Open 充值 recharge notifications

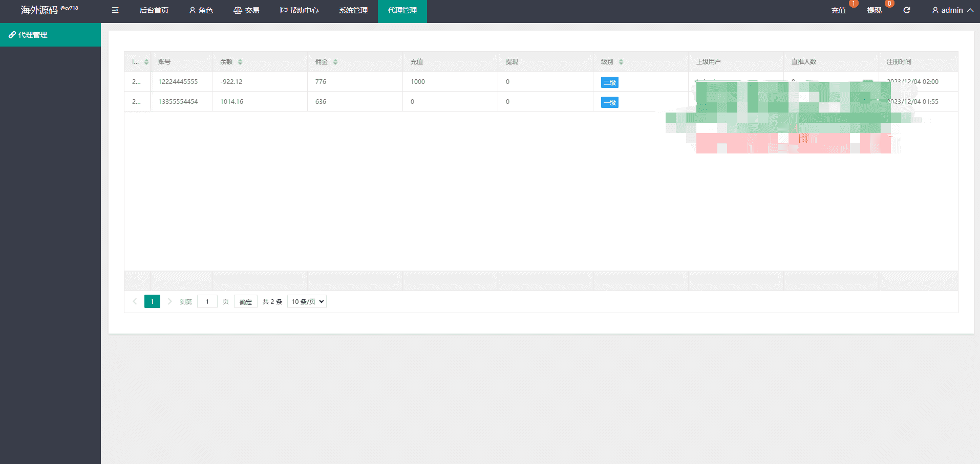click(839, 10)
